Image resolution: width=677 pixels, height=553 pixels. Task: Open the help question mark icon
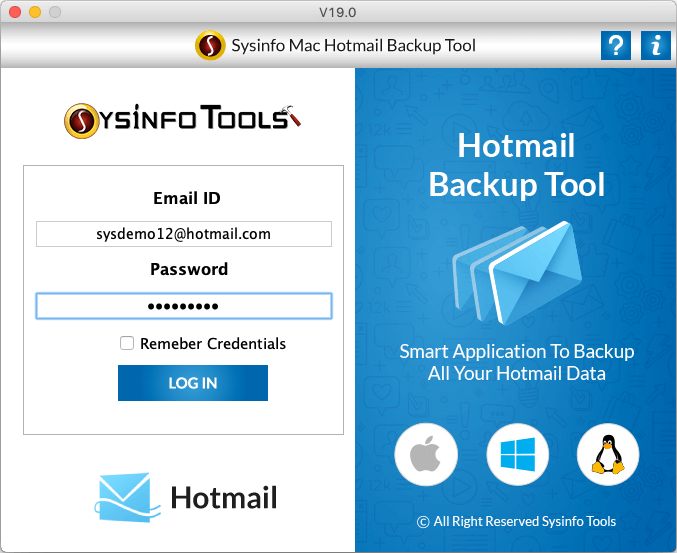616,45
